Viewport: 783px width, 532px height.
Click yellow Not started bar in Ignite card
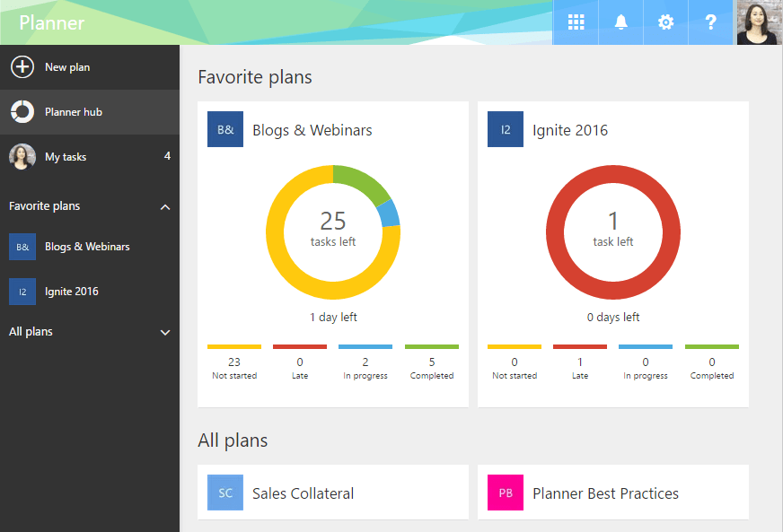(x=515, y=346)
